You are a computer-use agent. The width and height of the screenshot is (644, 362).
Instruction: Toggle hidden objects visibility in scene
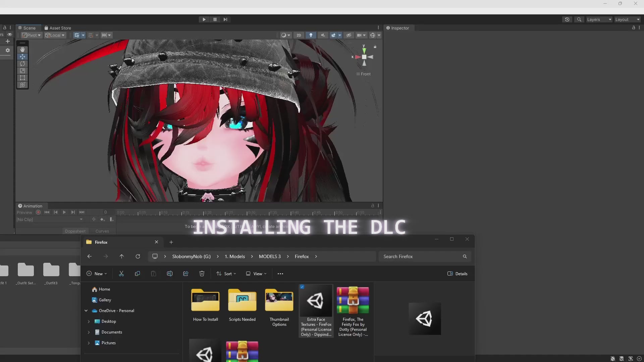[x=349, y=35]
